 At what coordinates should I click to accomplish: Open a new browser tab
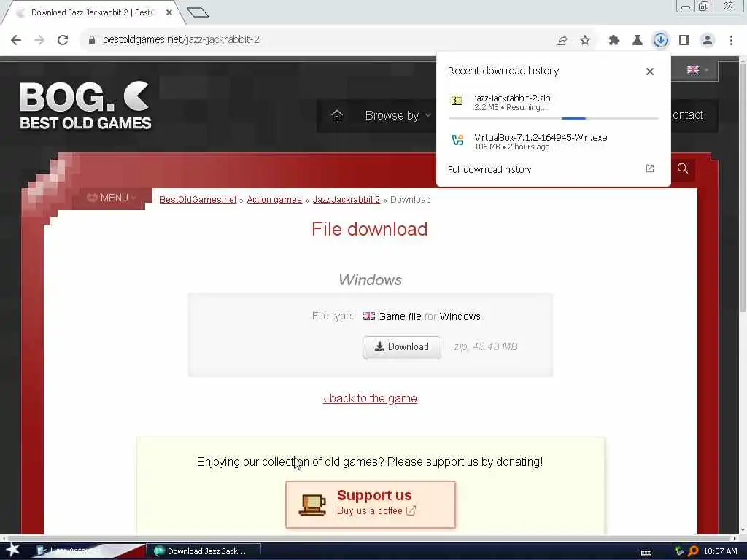198,13
